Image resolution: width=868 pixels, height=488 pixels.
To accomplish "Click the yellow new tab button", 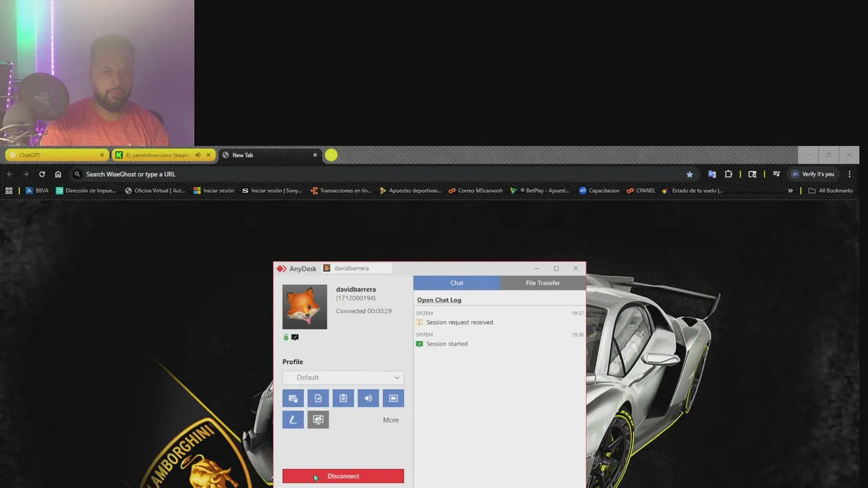I will click(x=331, y=155).
